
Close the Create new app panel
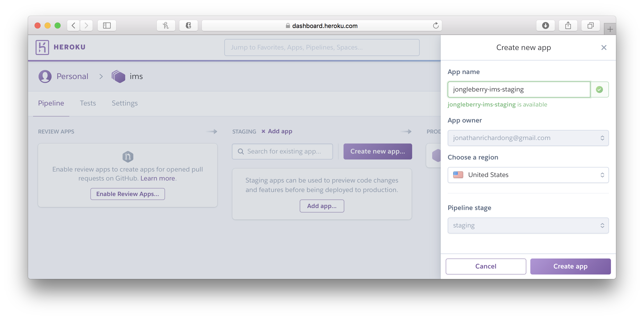604,47
